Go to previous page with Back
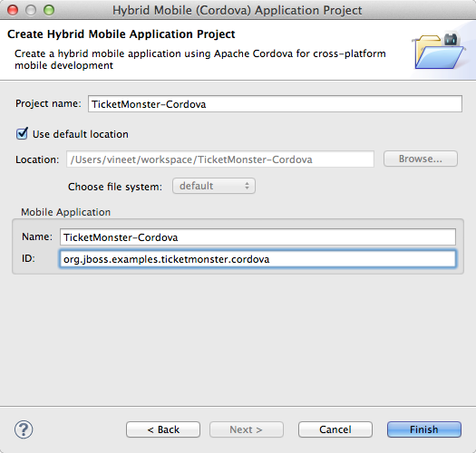This screenshot has height=453, width=476. pos(163,429)
